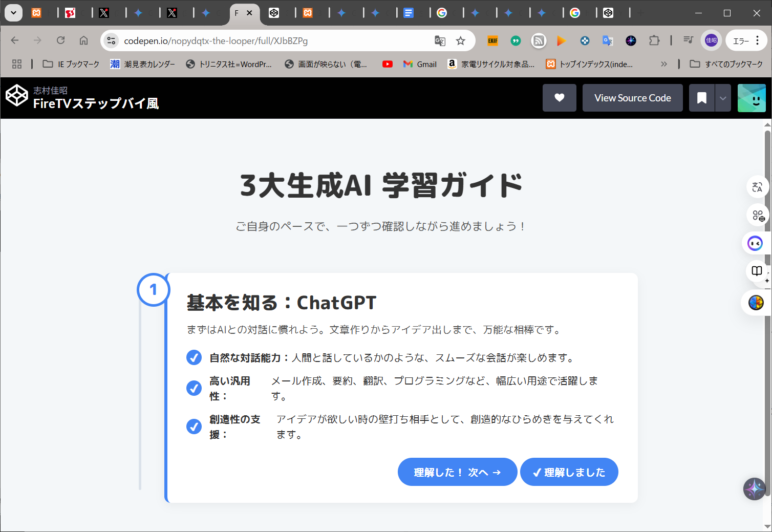
Task: Open a new tab with the plus button
Action: 641,13
